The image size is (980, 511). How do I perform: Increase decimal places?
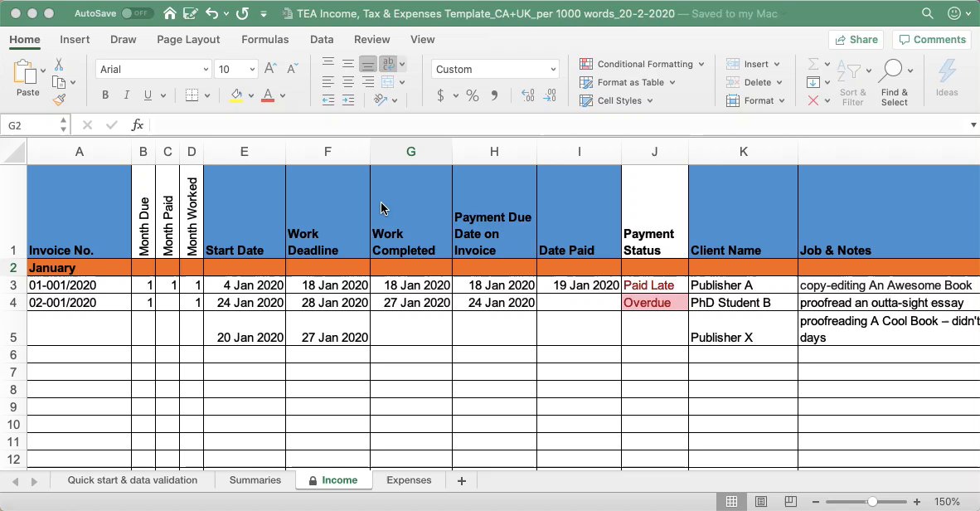(527, 95)
